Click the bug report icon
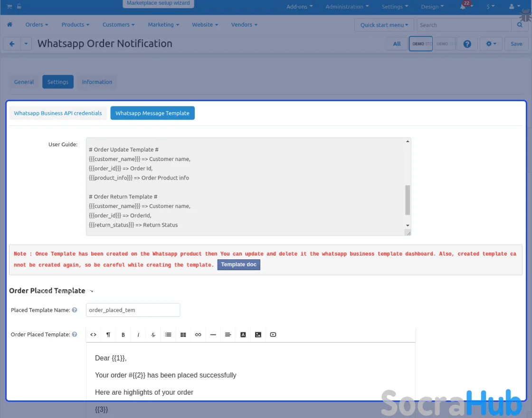 pyautogui.click(x=525, y=15)
